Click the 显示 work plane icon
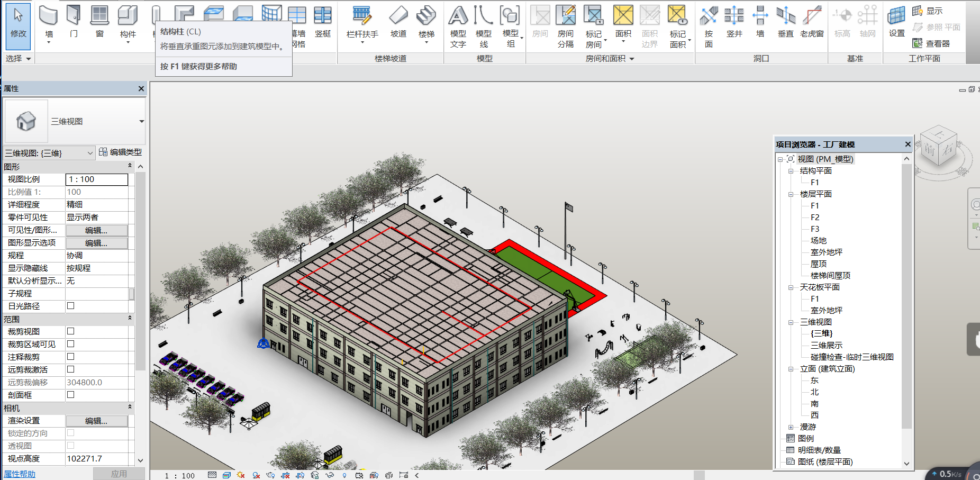Screen dimensions: 980x480 (928, 11)
